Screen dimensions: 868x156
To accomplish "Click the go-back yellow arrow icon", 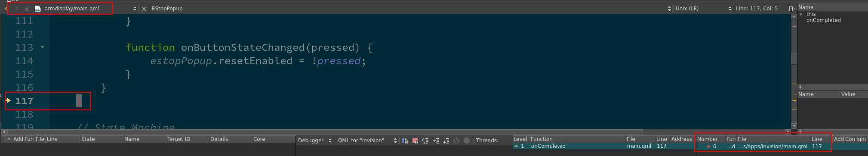I will click(6, 9).
